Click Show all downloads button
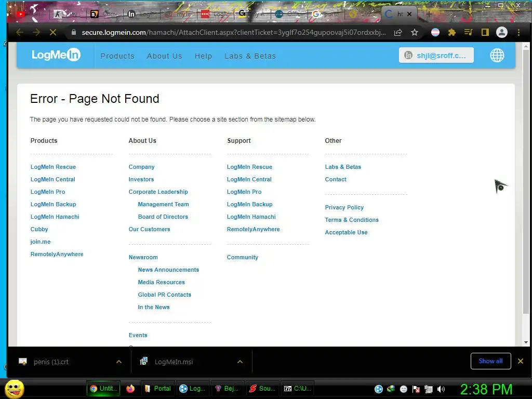 coord(490,361)
